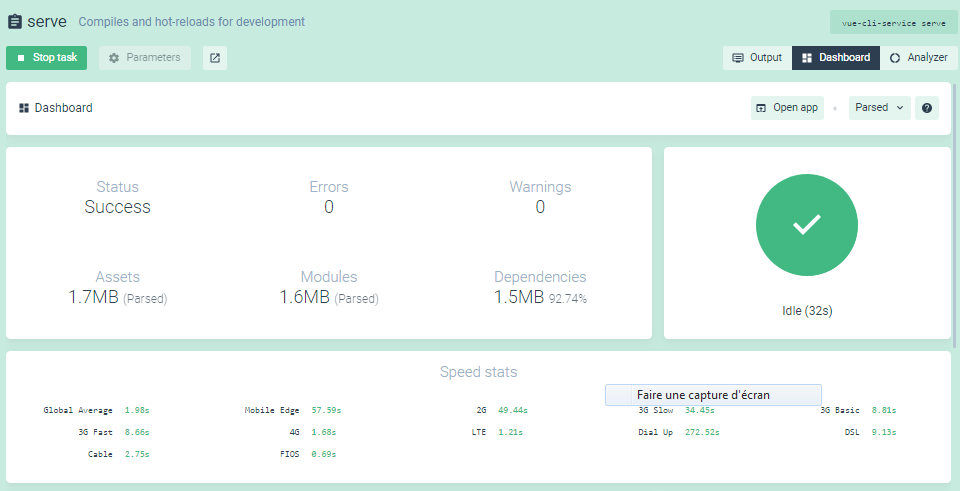This screenshot has height=491, width=960.
Task: Click the Dashboard grid icon in header
Action: (x=24, y=108)
